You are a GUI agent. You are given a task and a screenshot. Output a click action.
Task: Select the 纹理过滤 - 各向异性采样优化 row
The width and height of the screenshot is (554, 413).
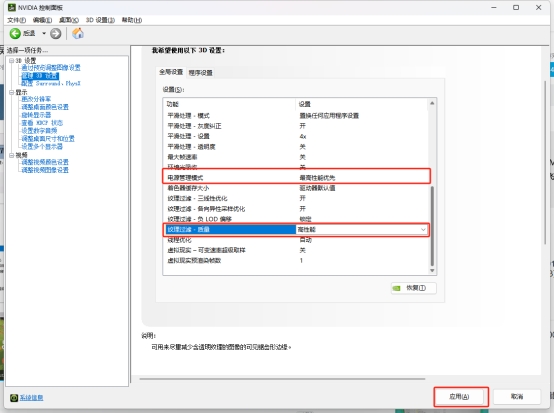(296, 209)
